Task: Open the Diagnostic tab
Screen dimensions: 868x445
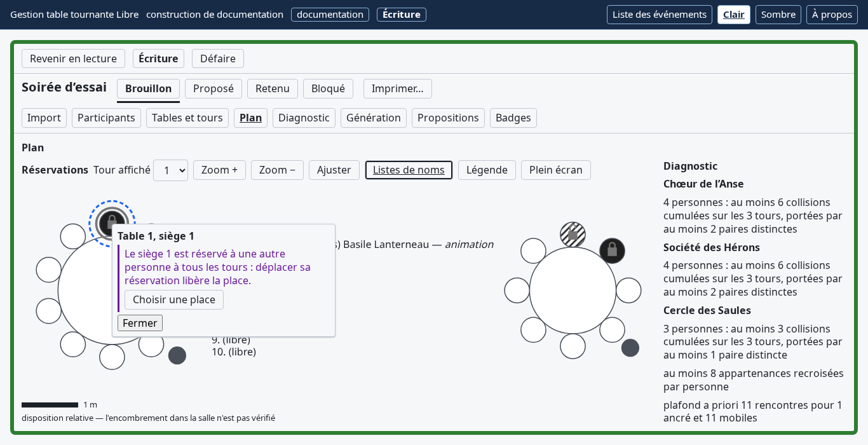Action: (304, 118)
